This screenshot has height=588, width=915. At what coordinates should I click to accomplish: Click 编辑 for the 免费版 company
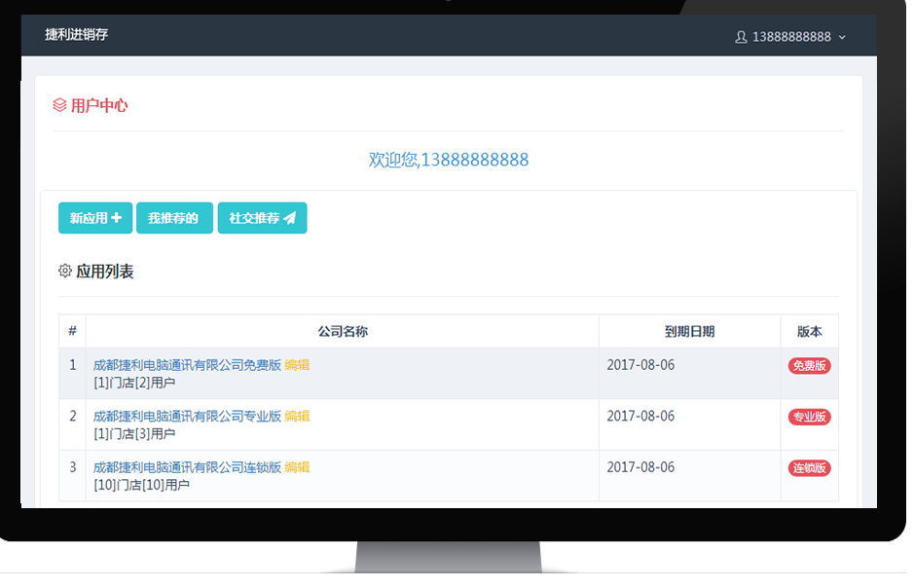point(297,365)
